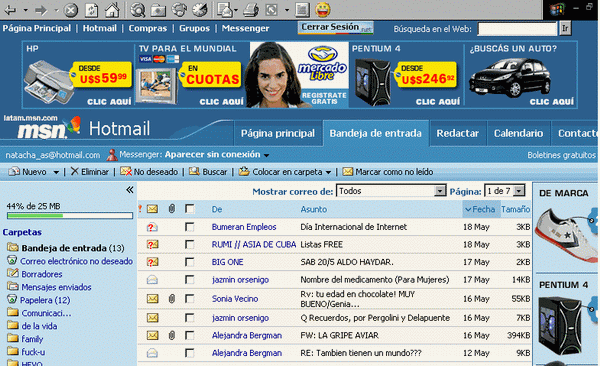Screen dimensions: 600x366
Task: Check the Q Recuerdos message checkbox
Action: tap(189, 318)
